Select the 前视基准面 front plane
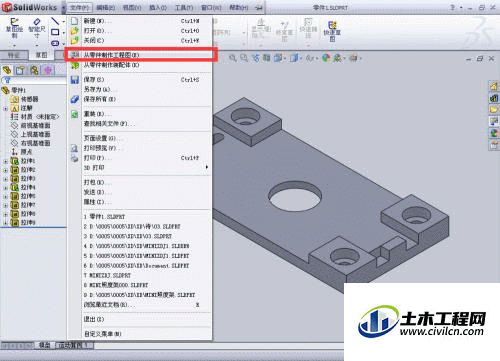 point(31,126)
